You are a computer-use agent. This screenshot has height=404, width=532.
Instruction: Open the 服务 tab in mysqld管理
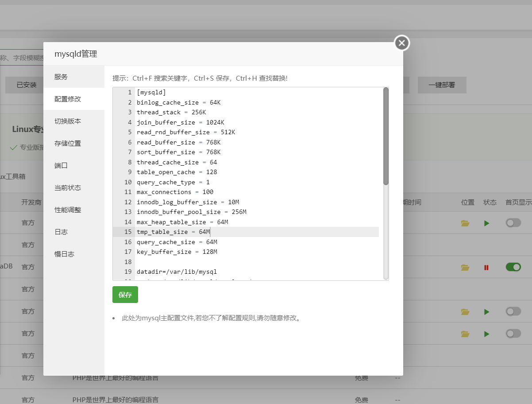74,77
